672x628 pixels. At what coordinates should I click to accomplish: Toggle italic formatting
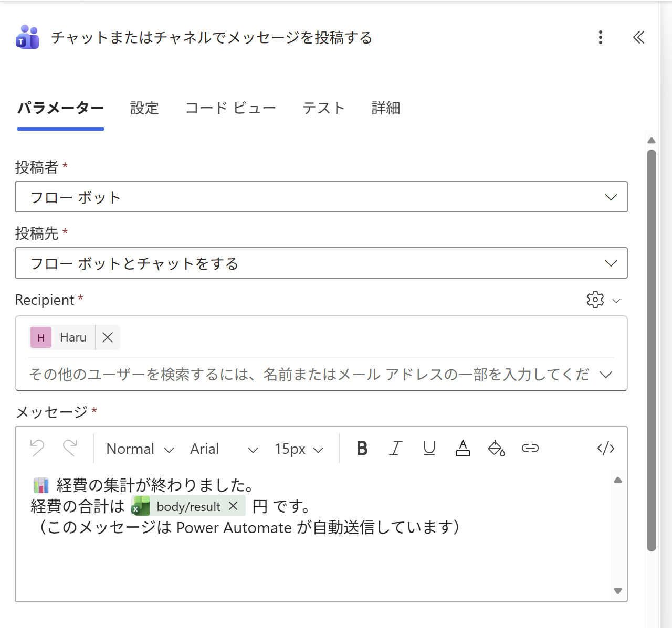pyautogui.click(x=395, y=448)
